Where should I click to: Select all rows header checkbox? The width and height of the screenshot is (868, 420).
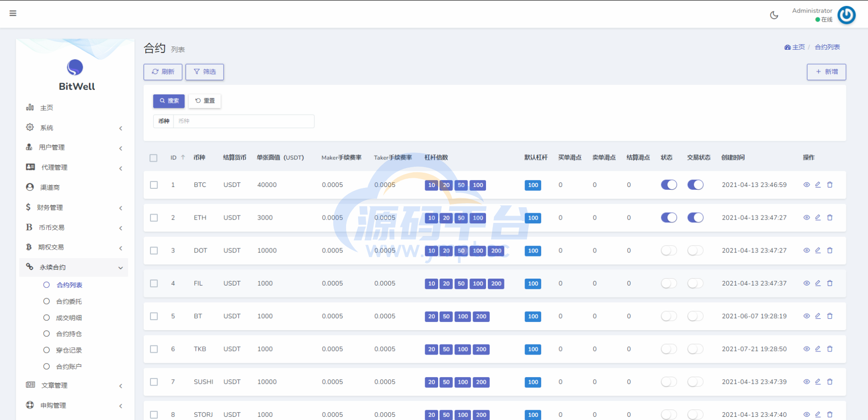pyautogui.click(x=154, y=158)
